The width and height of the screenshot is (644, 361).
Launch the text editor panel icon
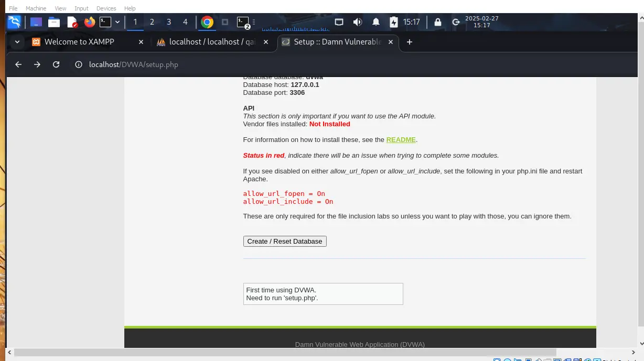pos(72,22)
